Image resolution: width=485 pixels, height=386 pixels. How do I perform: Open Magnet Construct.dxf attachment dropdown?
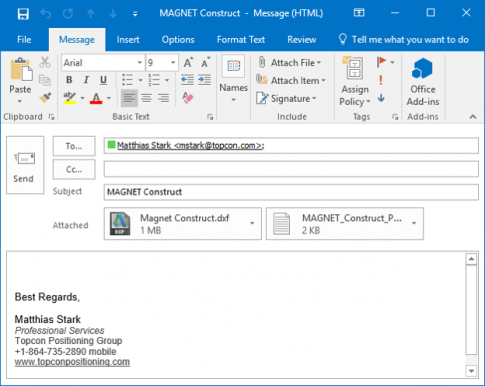click(252, 223)
